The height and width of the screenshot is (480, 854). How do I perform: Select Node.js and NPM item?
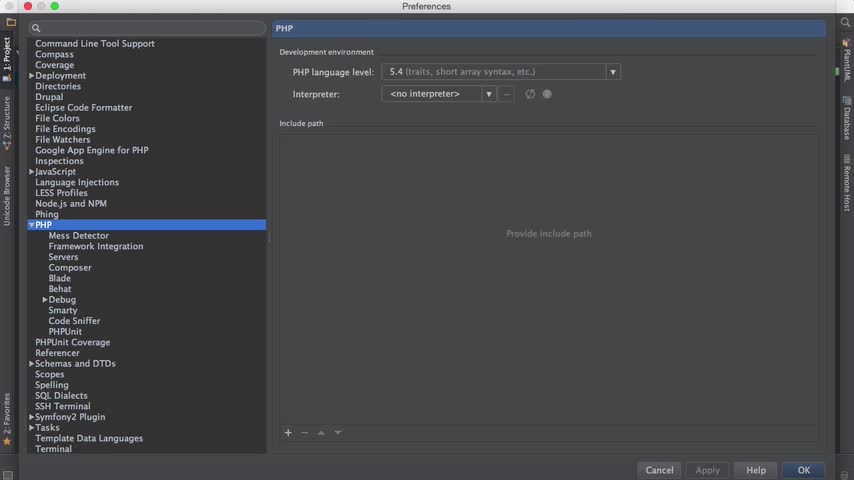[x=71, y=204]
